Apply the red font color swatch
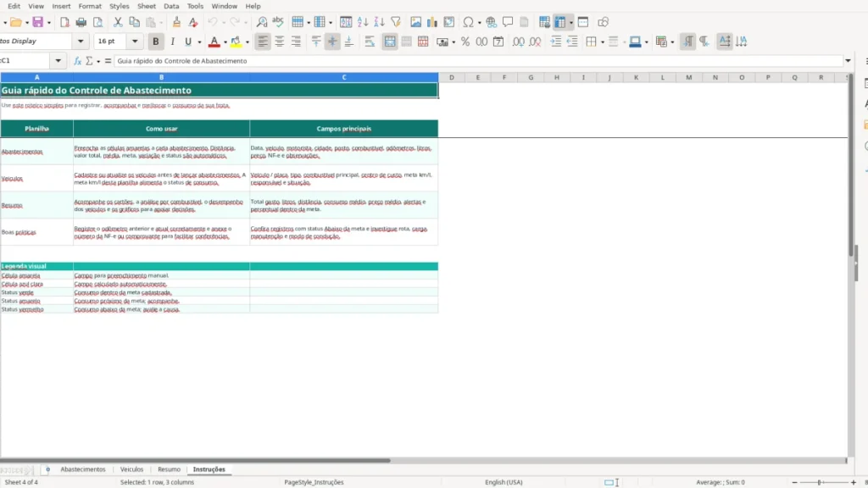 (214, 42)
